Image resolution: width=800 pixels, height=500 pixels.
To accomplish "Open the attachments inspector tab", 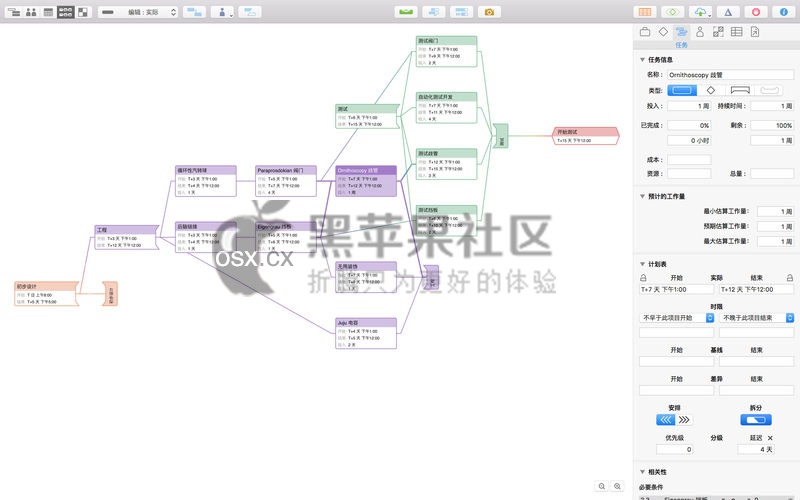I will pos(755,32).
